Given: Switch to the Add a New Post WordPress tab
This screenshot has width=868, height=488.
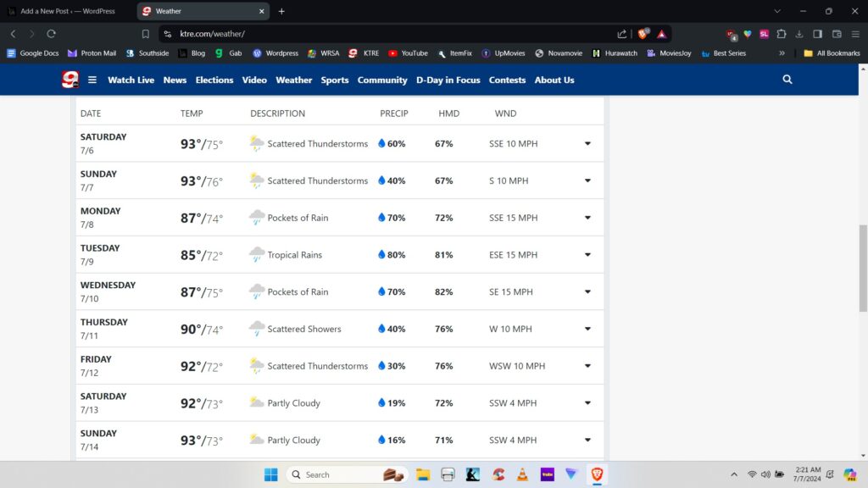Looking at the screenshot, I should click(x=68, y=11).
